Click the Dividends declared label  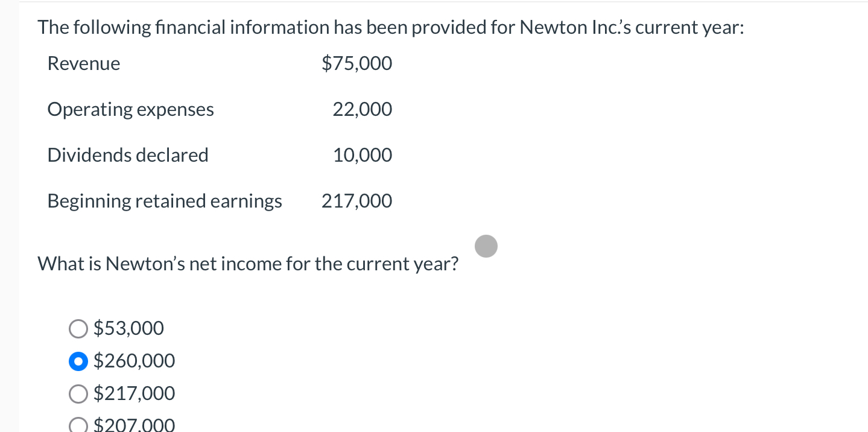[x=127, y=156]
